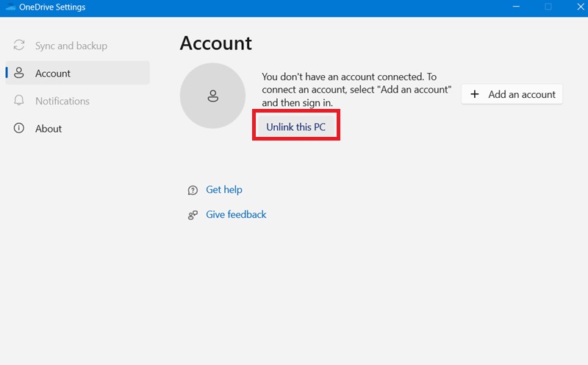Click the Account page heading

tap(215, 43)
